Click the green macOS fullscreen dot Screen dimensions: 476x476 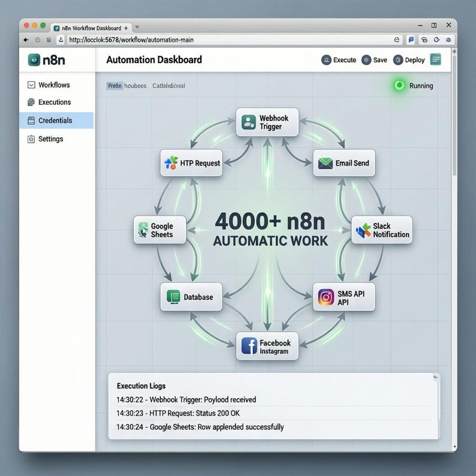[x=43, y=26]
